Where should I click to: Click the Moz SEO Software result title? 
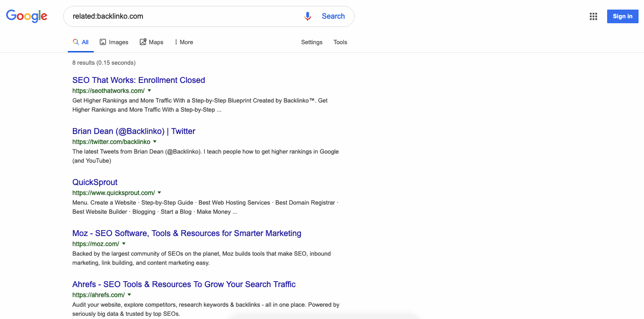[187, 233]
